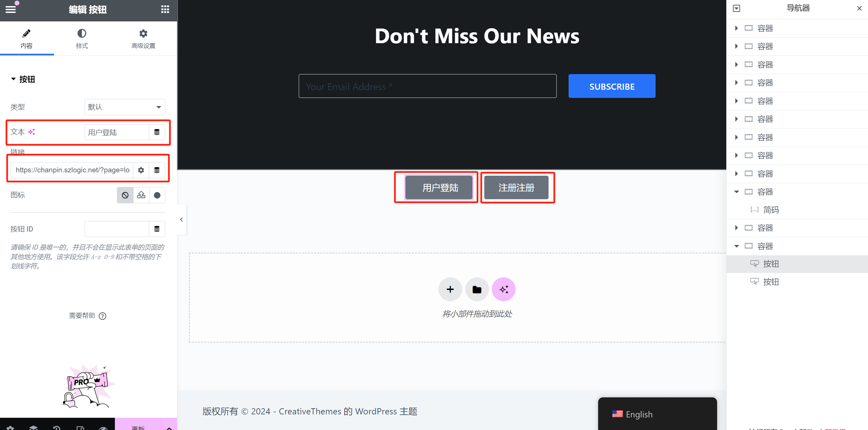Click the AI sparkle icon beside 文本

coord(32,132)
